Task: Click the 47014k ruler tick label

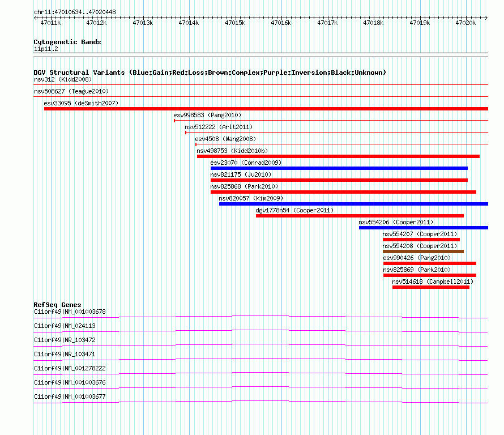Action: click(x=189, y=23)
